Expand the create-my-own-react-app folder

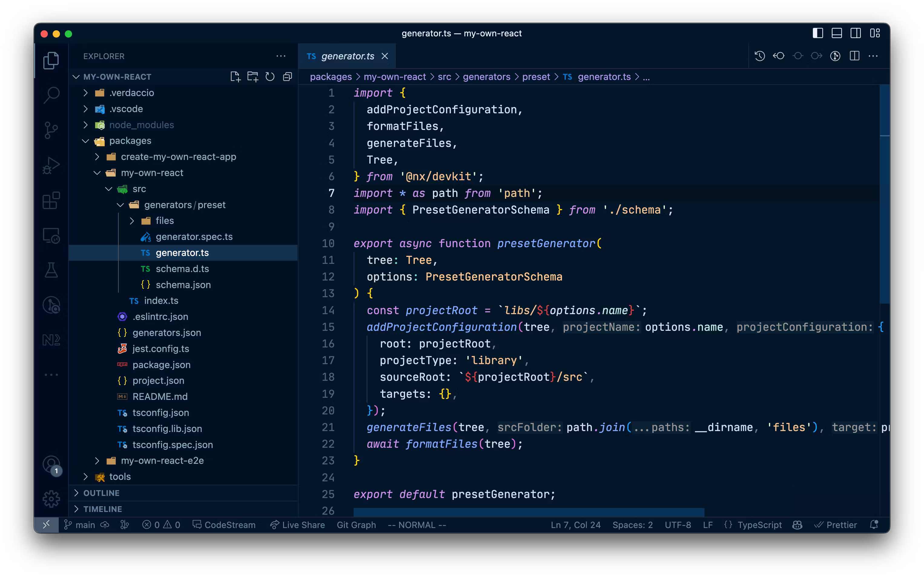(x=178, y=157)
